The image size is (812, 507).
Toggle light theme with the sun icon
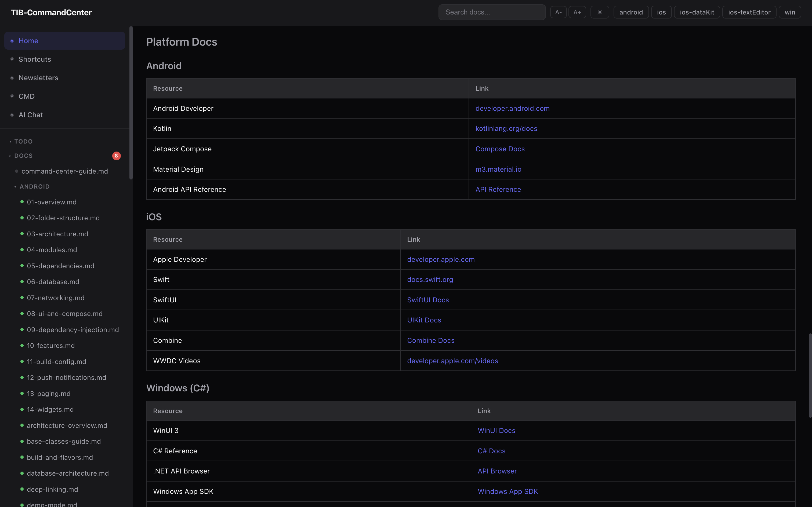coord(600,12)
